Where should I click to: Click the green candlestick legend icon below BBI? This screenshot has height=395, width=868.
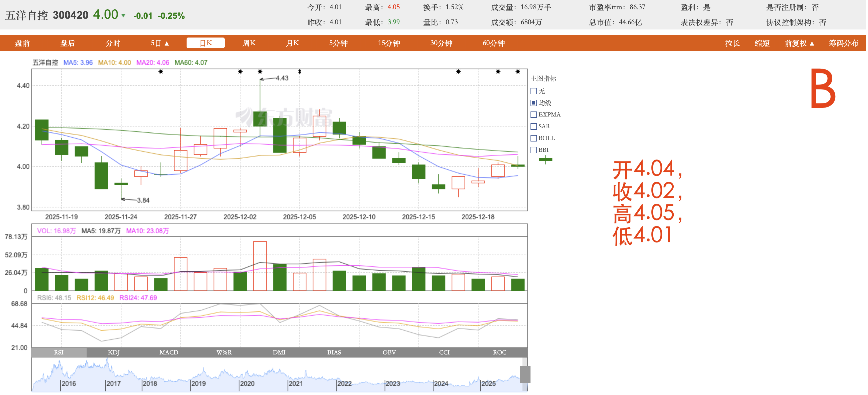(546, 160)
